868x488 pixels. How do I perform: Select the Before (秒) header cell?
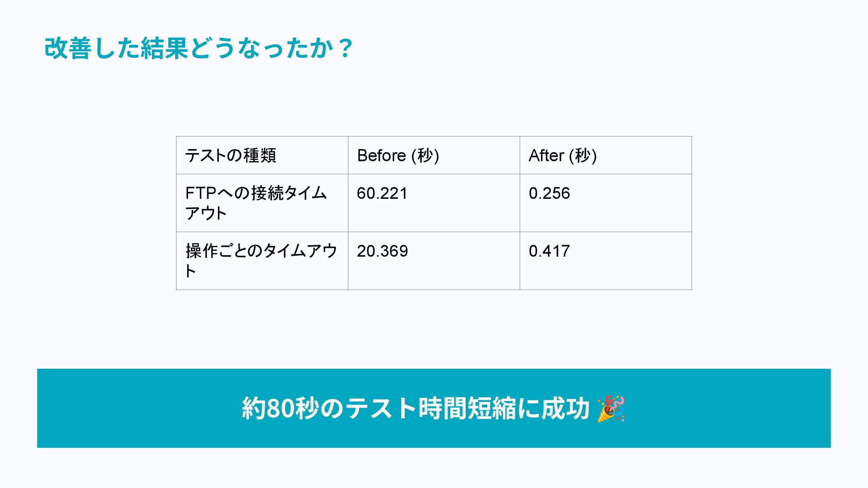434,155
